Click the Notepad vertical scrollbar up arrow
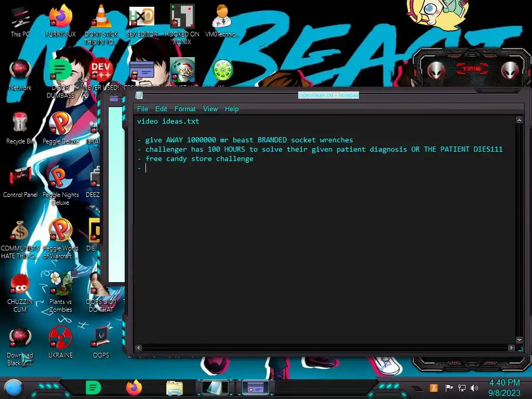The image size is (532, 399). (519, 120)
